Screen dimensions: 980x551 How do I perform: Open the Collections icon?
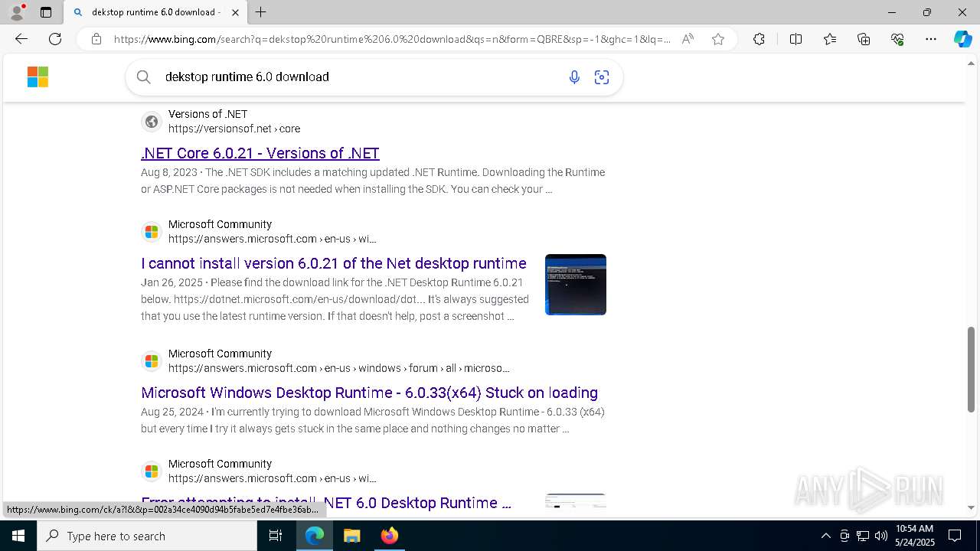click(x=864, y=39)
